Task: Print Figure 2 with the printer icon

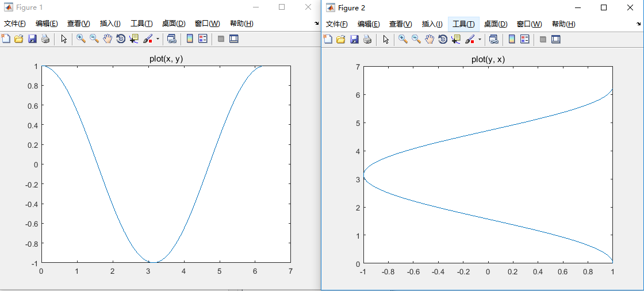Action: pos(367,39)
